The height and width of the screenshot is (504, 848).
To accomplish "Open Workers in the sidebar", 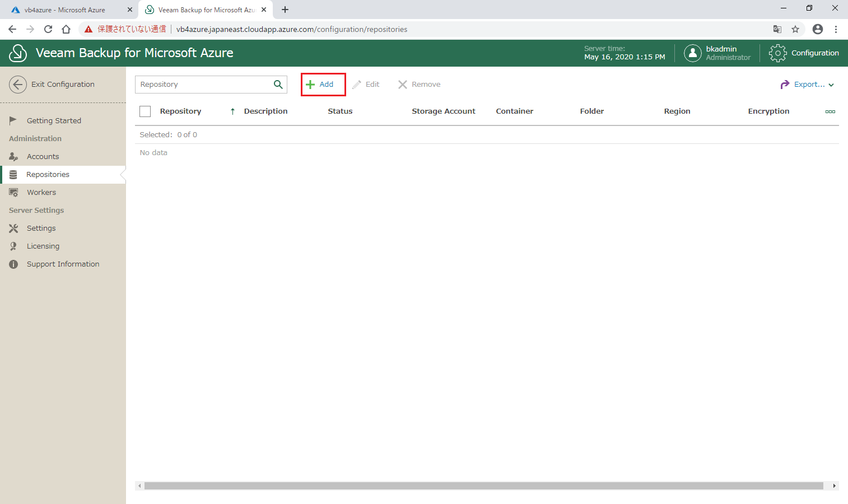I will 41,193.
